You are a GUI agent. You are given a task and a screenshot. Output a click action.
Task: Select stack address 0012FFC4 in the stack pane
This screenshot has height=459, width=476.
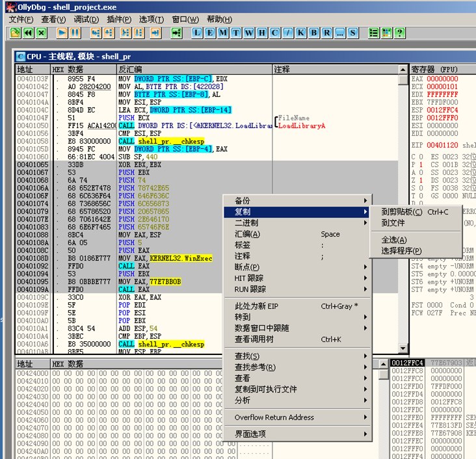coord(407,363)
